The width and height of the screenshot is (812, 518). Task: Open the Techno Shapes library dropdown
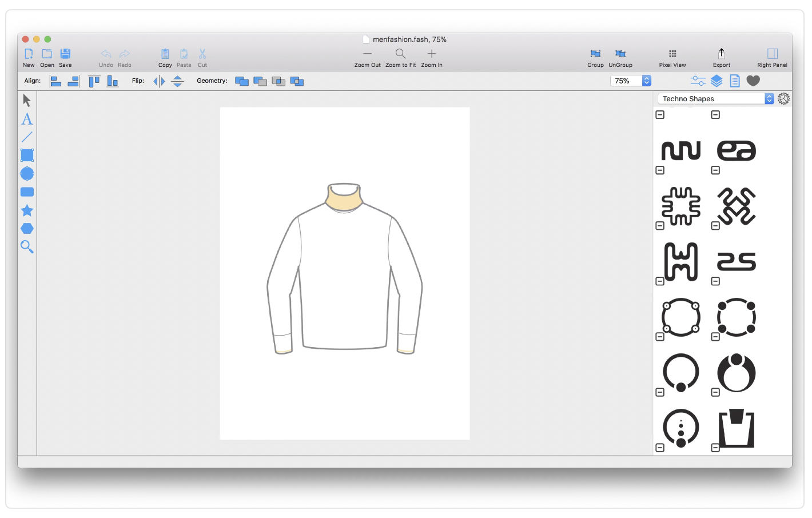[x=715, y=99]
